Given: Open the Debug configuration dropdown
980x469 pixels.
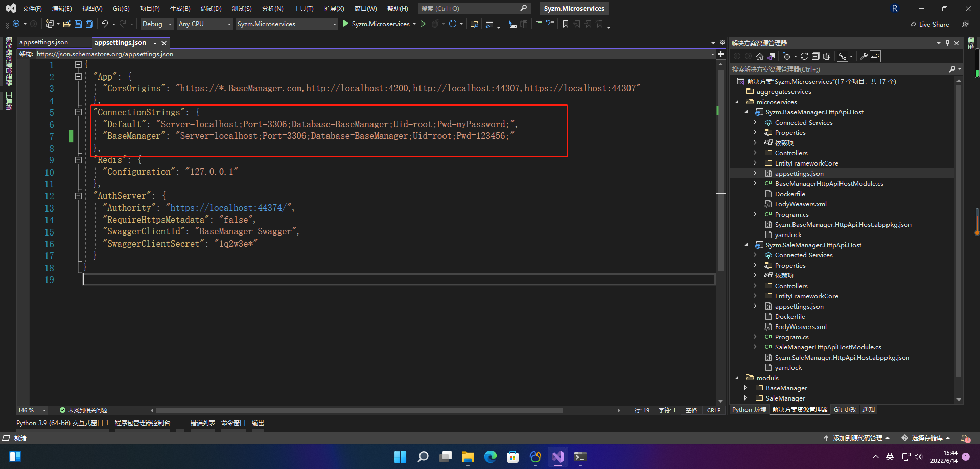Looking at the screenshot, I should coord(157,24).
